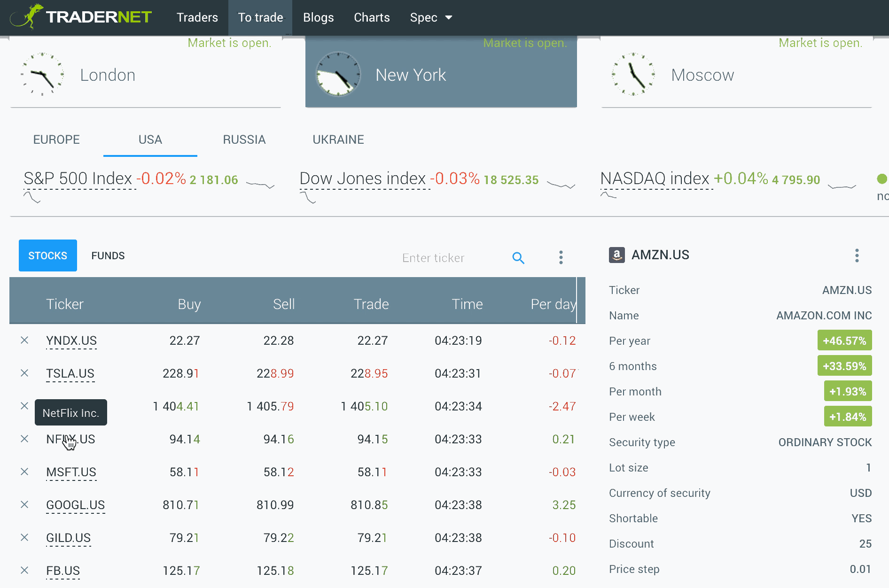Image resolution: width=889 pixels, height=588 pixels.
Task: Select the London market clock card
Action: pyautogui.click(x=146, y=72)
